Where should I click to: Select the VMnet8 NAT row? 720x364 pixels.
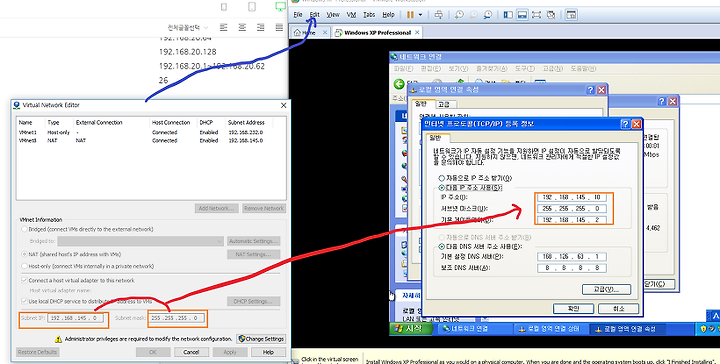tap(151, 140)
